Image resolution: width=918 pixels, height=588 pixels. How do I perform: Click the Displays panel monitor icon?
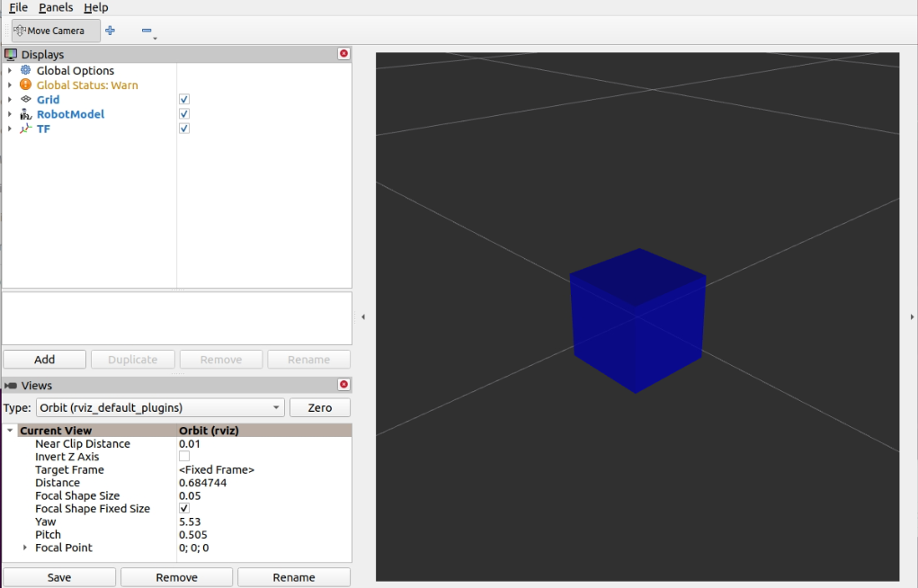11,55
